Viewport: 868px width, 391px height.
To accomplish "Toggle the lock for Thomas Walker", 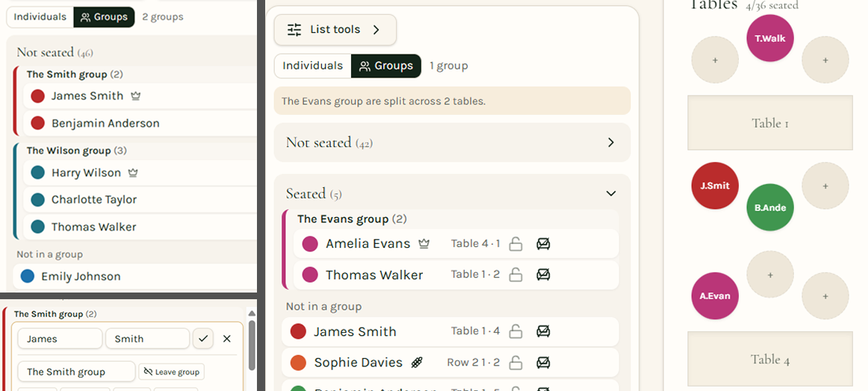I will [x=515, y=275].
